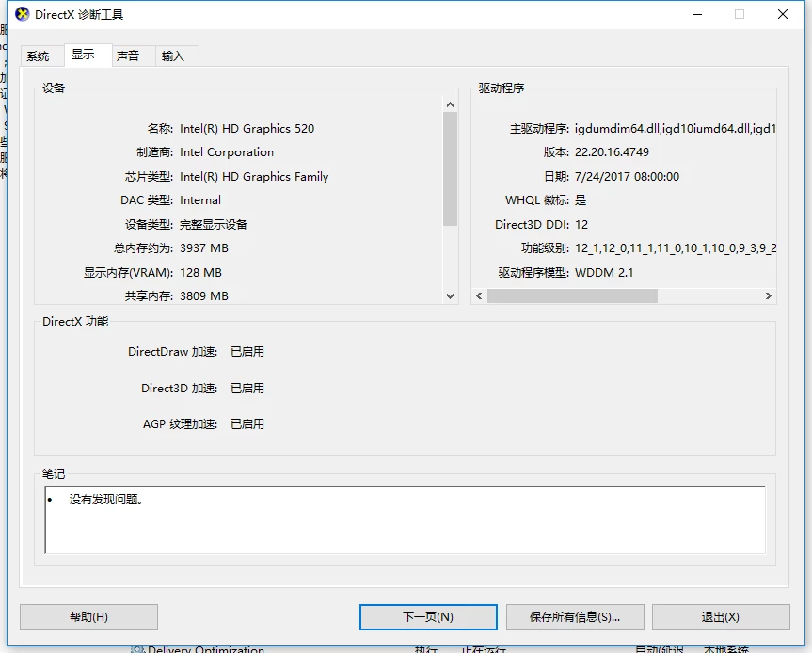Close the DirectX diagnostic window

783,14
